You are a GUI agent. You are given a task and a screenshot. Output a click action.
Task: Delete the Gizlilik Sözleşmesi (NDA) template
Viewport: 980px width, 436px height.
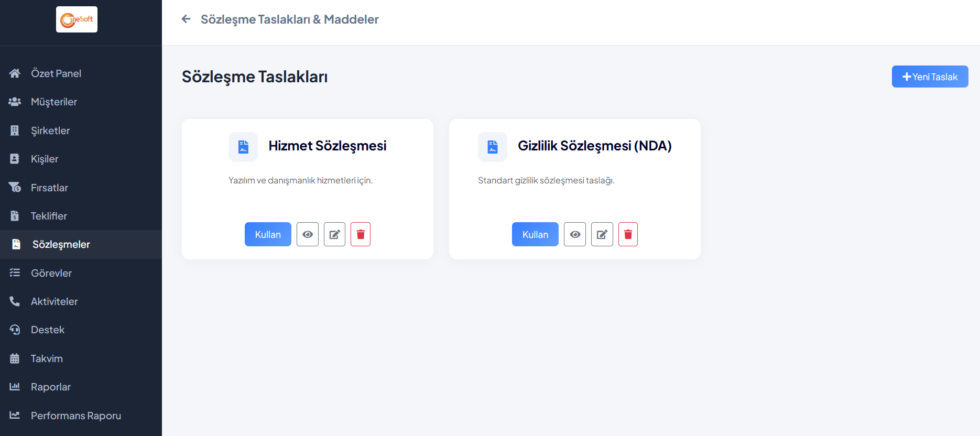[x=628, y=234]
